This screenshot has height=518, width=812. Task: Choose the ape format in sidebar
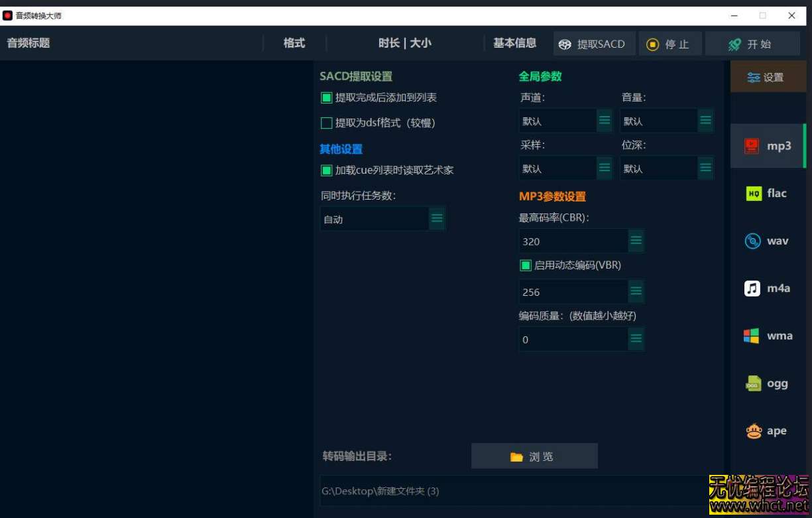coord(769,430)
